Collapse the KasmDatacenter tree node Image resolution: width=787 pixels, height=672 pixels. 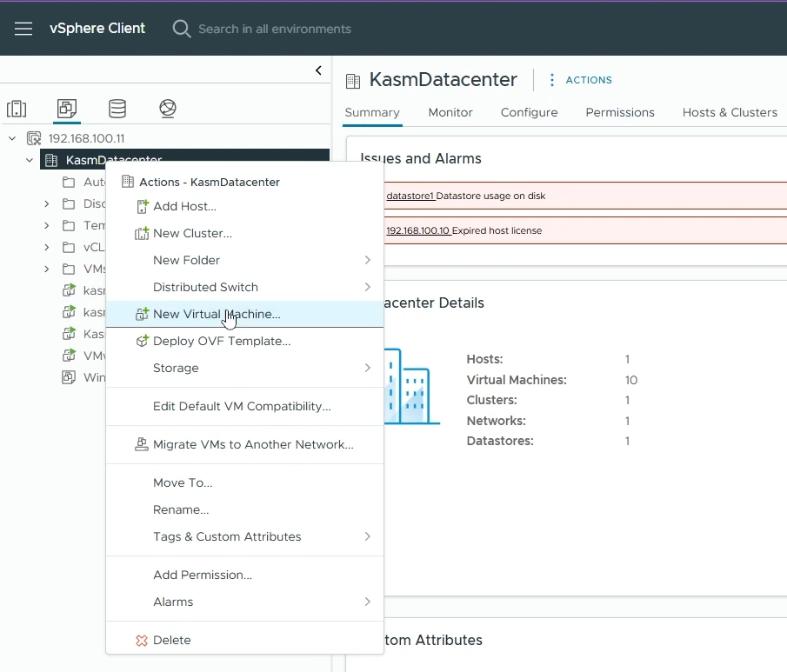pyautogui.click(x=30, y=160)
